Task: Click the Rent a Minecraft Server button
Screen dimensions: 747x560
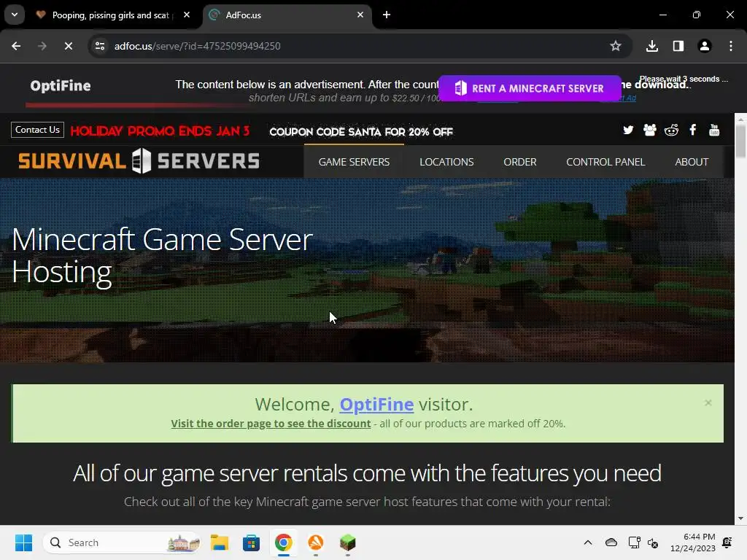Action: (x=530, y=88)
